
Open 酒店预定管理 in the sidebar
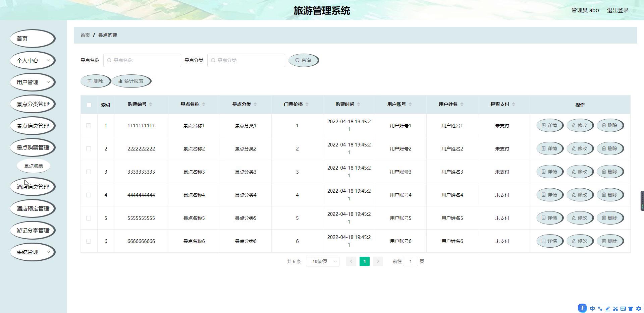click(33, 209)
